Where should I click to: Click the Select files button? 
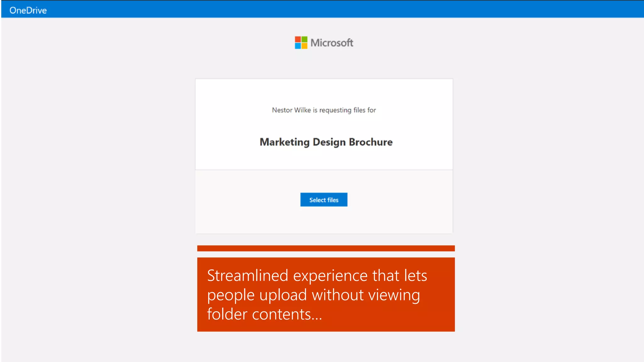[x=324, y=200]
